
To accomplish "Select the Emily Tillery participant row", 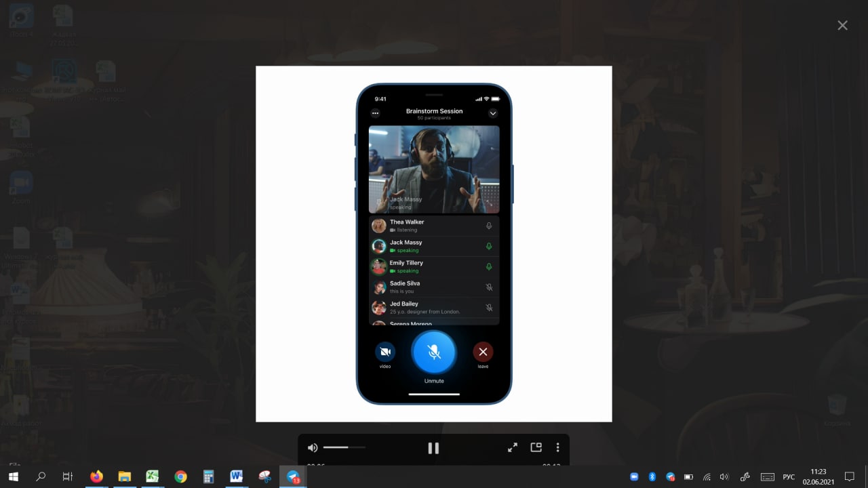I will [x=434, y=266].
